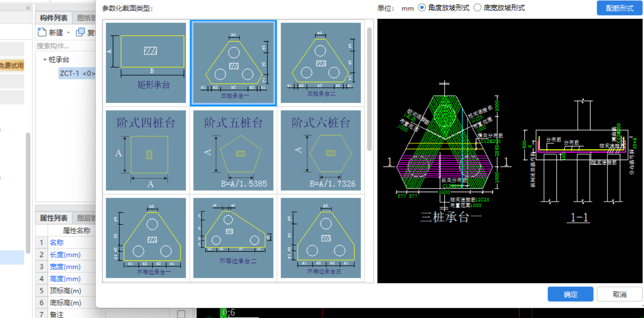
Task: Select the 顶标高(m) property row
Action: click(65, 291)
